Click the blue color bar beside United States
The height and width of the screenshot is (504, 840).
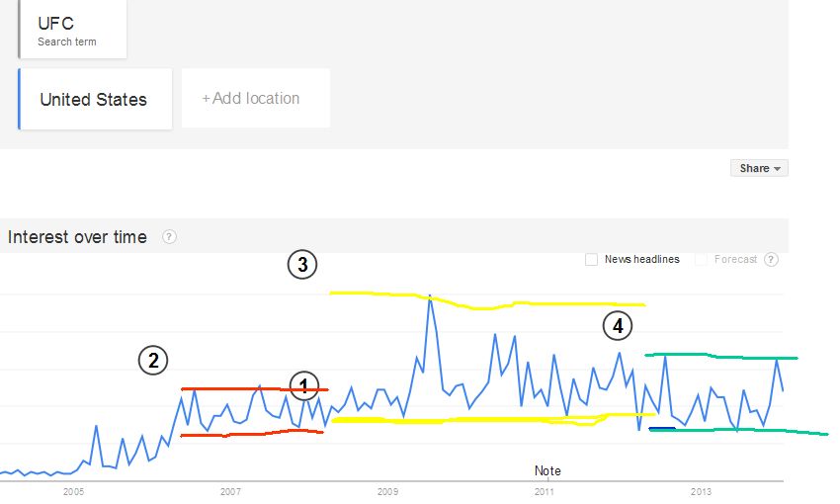[x=19, y=99]
